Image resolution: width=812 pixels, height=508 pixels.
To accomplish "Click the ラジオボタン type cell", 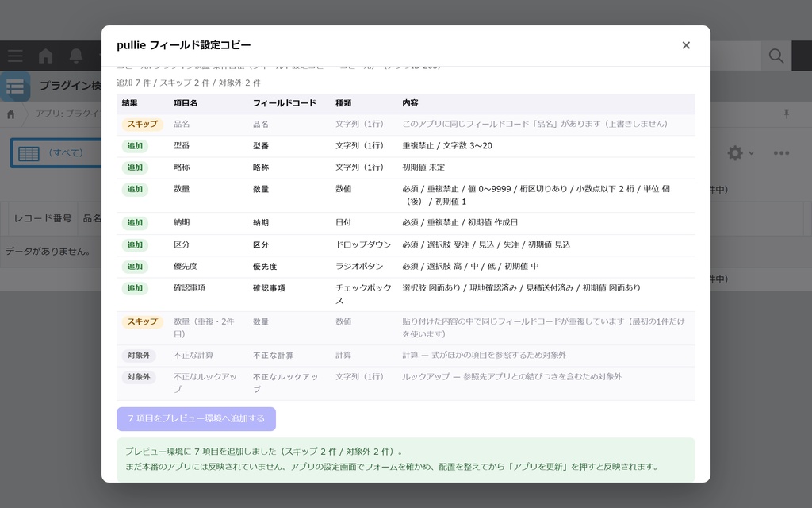I will pos(359,266).
